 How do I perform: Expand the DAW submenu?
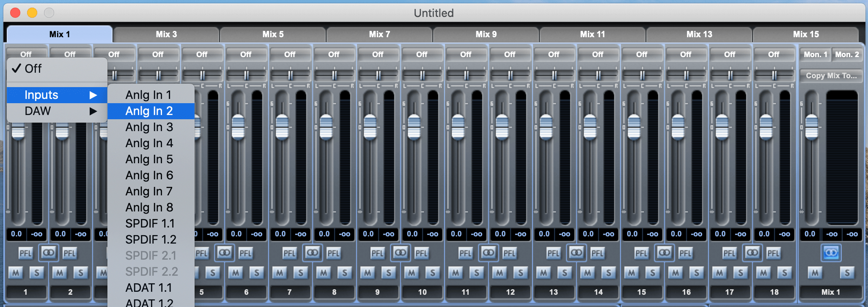57,111
